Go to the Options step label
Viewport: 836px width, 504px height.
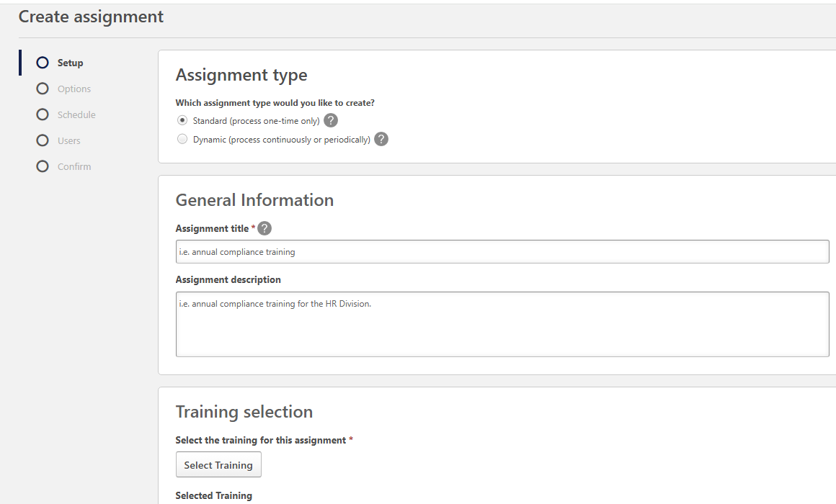click(x=74, y=89)
